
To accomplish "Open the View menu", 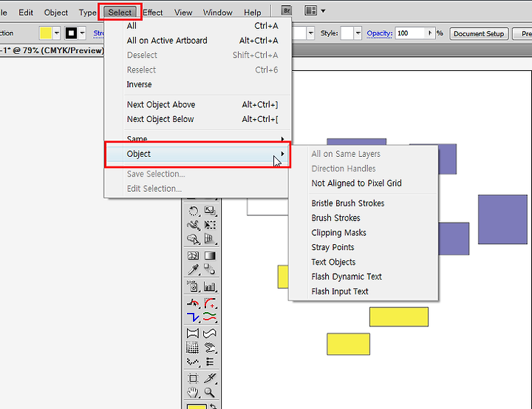I will click(183, 13).
